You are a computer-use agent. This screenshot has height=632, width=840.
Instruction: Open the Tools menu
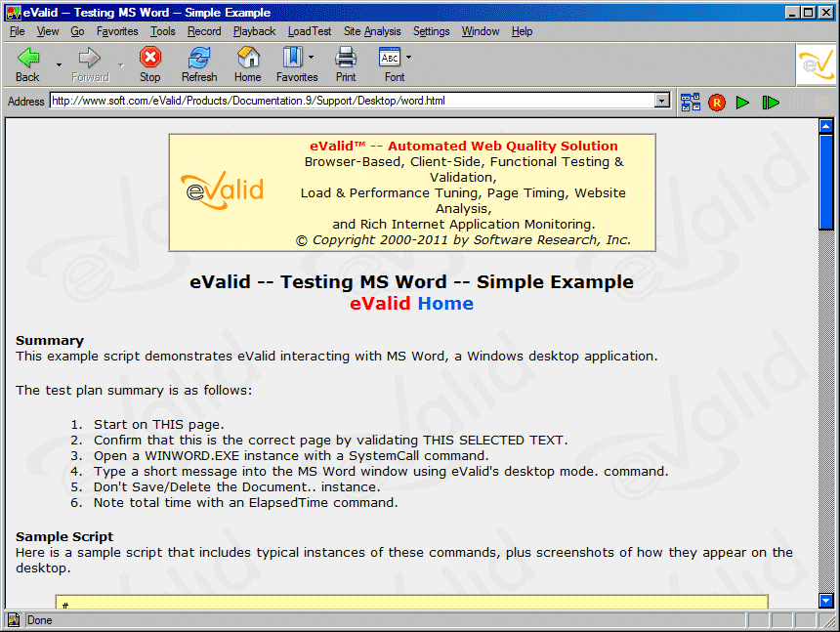coord(163,31)
